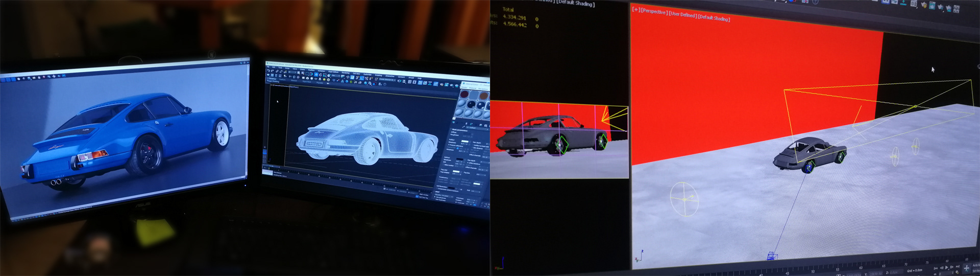
Task: Select the blue camera object near viewport bottom
Action: [x=772, y=255]
